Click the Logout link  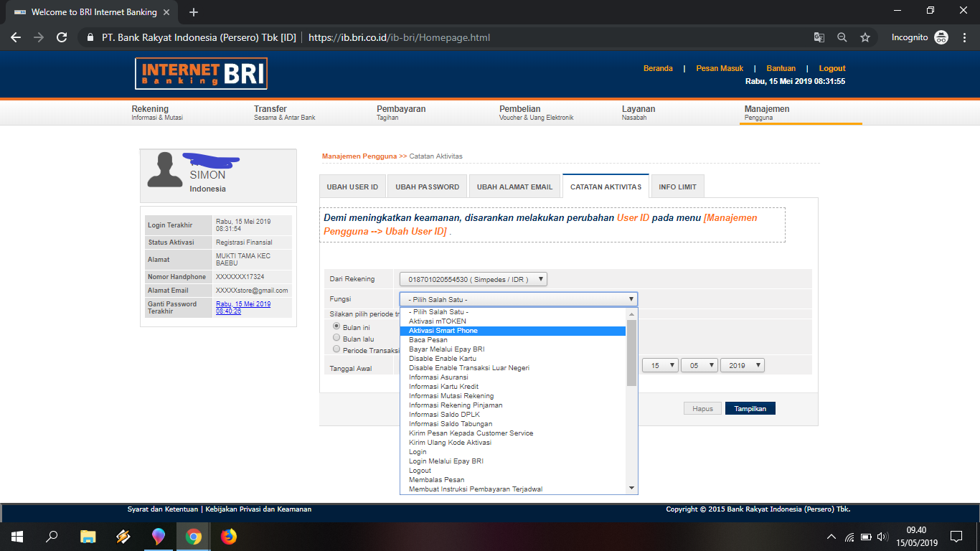[x=831, y=68]
